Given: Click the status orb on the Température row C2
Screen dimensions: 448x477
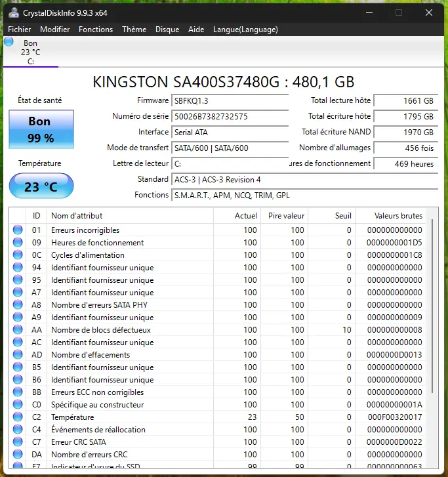Looking at the screenshot, I should pyautogui.click(x=18, y=417).
